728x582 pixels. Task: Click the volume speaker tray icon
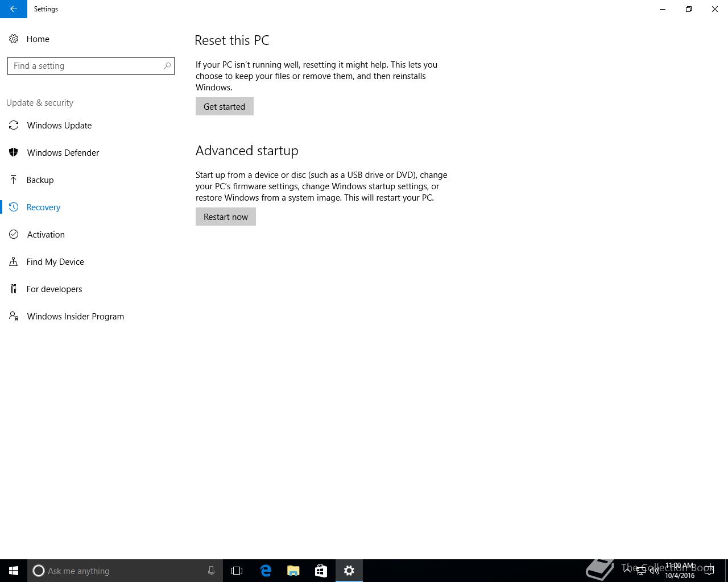pyautogui.click(x=655, y=571)
